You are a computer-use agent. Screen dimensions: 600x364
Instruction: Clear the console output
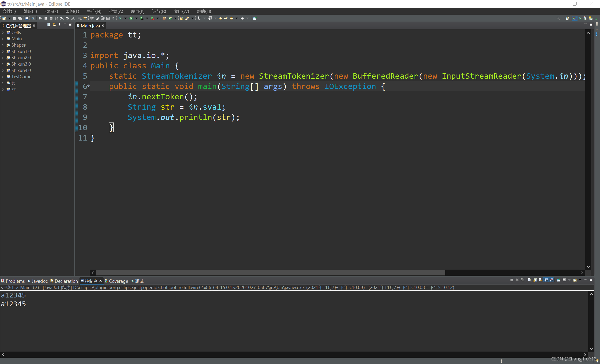point(530,280)
